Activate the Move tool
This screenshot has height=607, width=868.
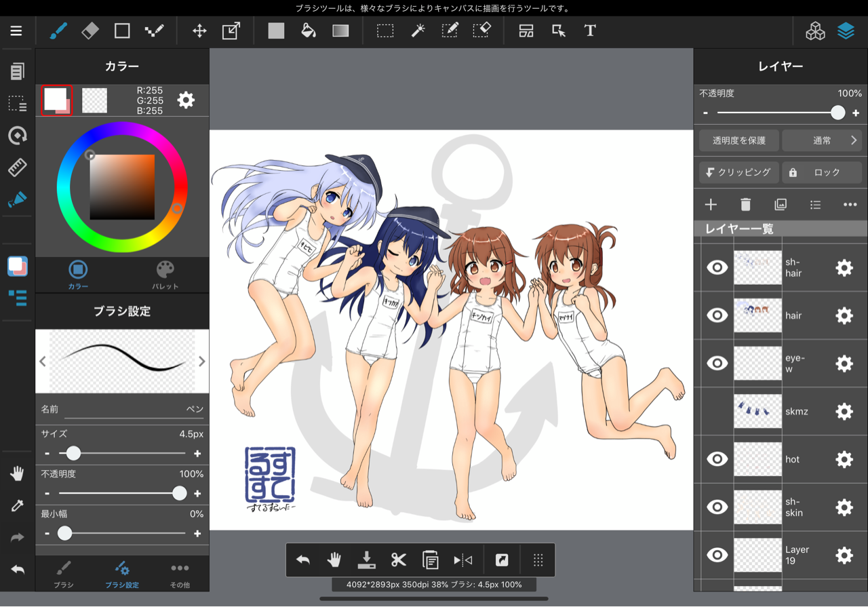[x=199, y=31]
